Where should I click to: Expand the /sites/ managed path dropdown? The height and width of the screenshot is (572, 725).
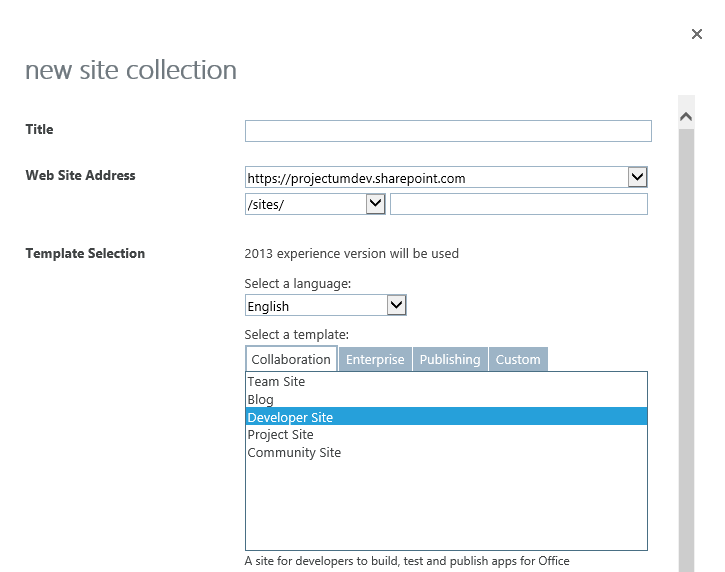coord(306,204)
